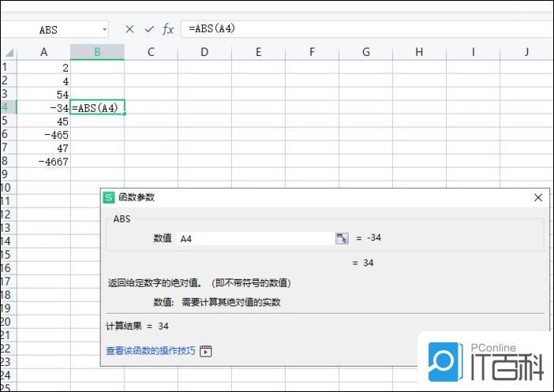The height and width of the screenshot is (392, 554).
Task: Select row 4 header
Action: point(9,107)
